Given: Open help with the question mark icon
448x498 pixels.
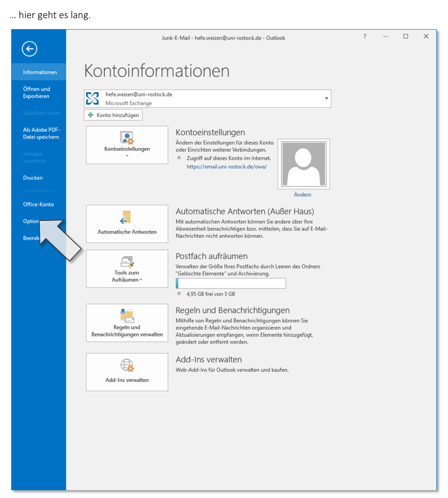Looking at the screenshot, I should 365,36.
